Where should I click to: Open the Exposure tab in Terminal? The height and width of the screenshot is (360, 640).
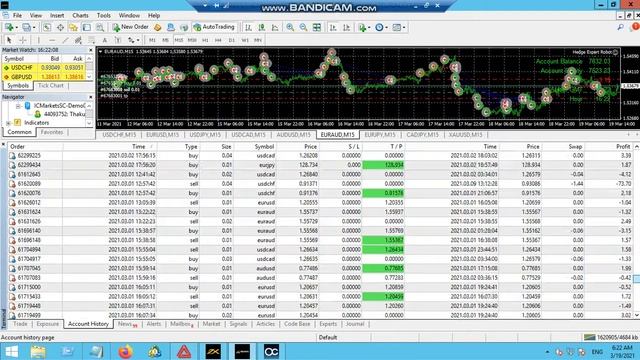click(x=48, y=324)
